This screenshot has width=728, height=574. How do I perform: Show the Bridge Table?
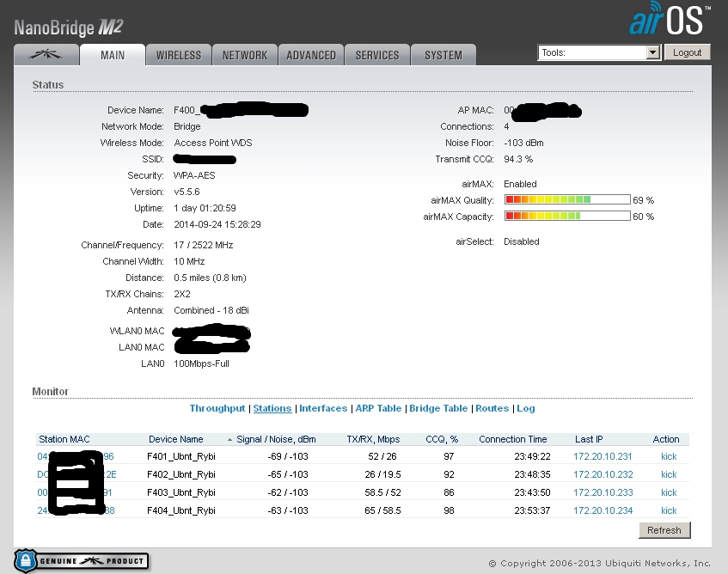point(438,408)
